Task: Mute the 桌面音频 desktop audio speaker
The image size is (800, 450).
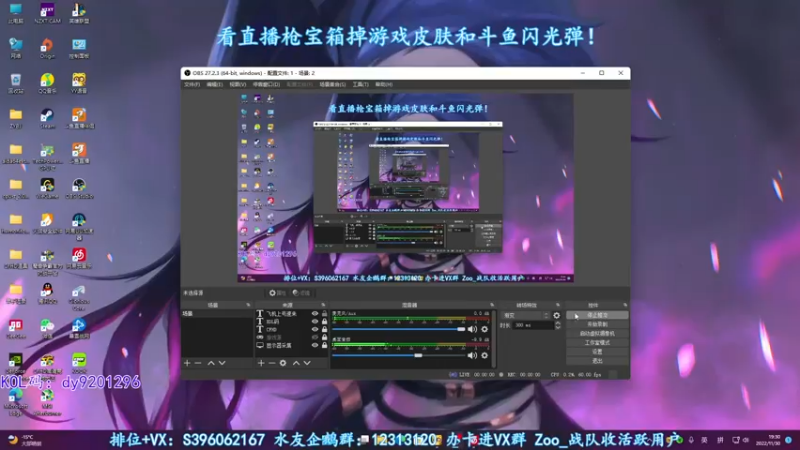Action: tap(472, 355)
